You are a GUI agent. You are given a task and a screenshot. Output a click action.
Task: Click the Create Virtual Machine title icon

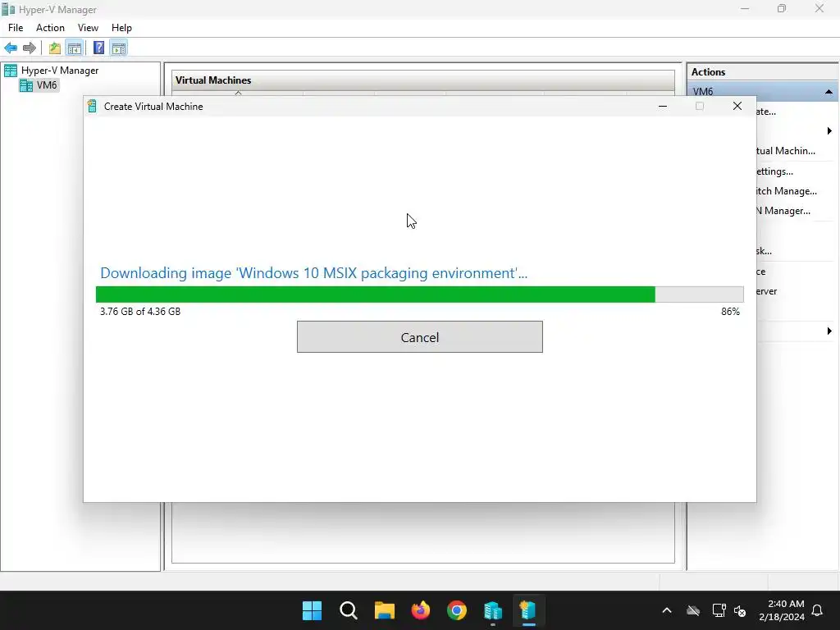pyautogui.click(x=92, y=106)
